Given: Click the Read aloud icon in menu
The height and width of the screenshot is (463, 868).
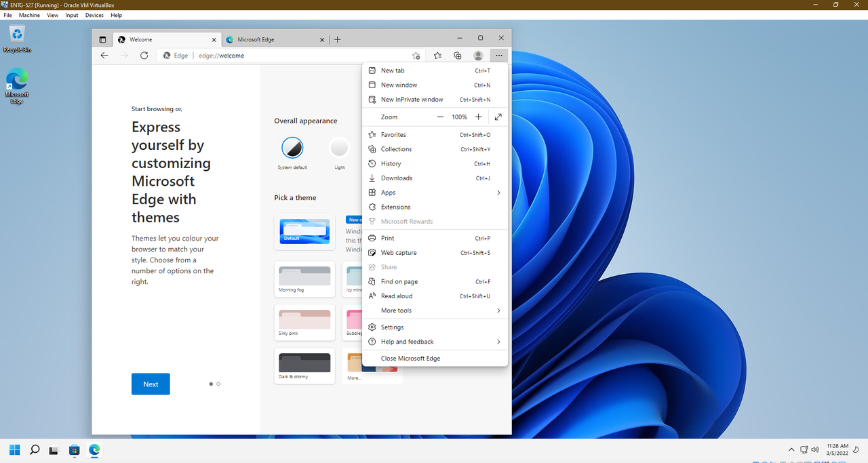Looking at the screenshot, I should pos(372,296).
